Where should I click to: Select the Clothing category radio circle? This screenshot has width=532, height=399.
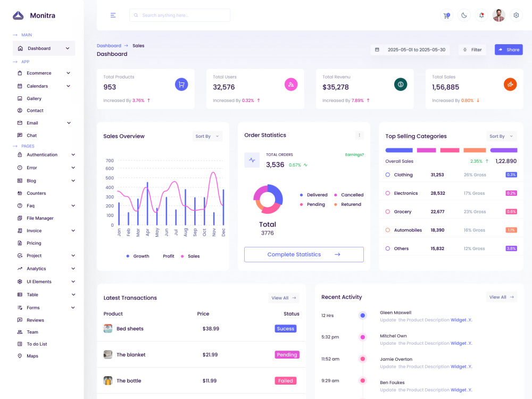tap(388, 174)
